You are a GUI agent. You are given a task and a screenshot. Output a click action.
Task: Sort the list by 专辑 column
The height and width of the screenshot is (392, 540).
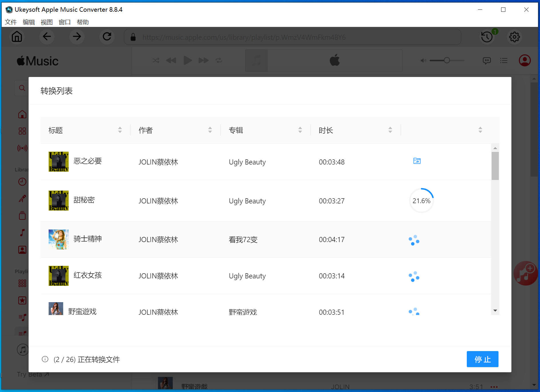[300, 130]
